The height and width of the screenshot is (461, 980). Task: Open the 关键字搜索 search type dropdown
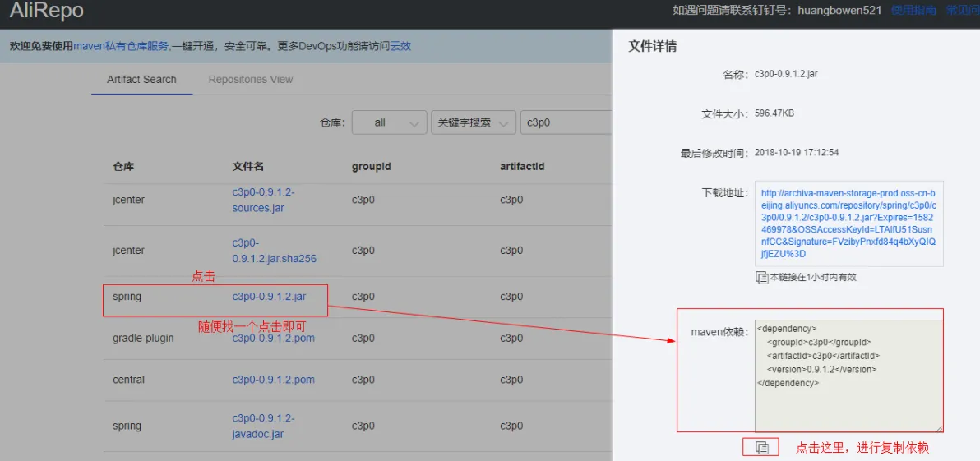(x=473, y=122)
